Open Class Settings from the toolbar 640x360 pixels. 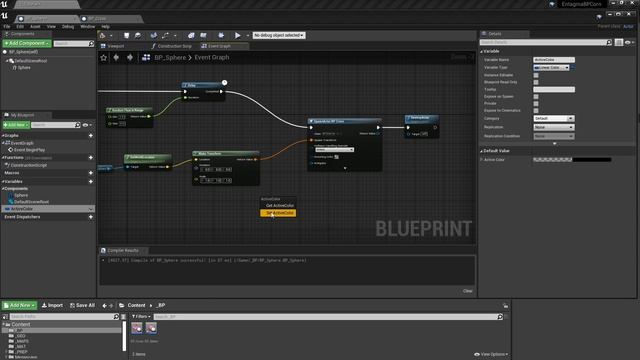[191, 36]
